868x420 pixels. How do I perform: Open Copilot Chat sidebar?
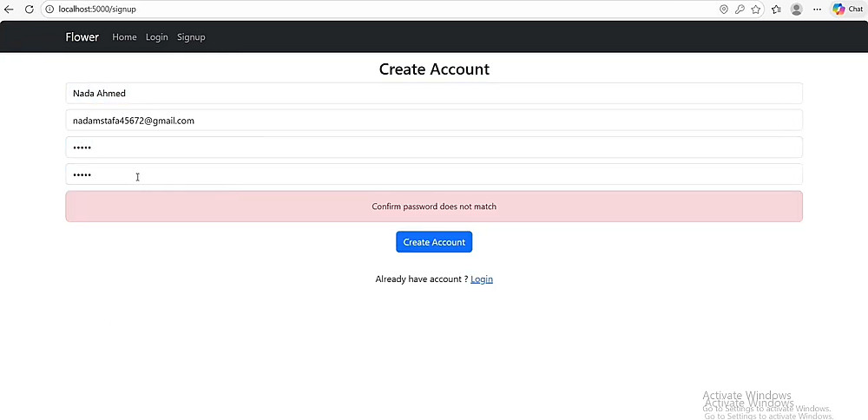click(848, 10)
